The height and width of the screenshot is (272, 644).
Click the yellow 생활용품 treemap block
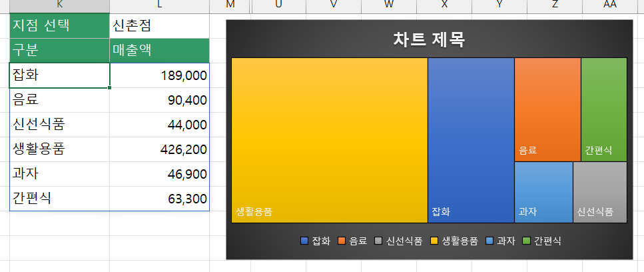coord(330,140)
